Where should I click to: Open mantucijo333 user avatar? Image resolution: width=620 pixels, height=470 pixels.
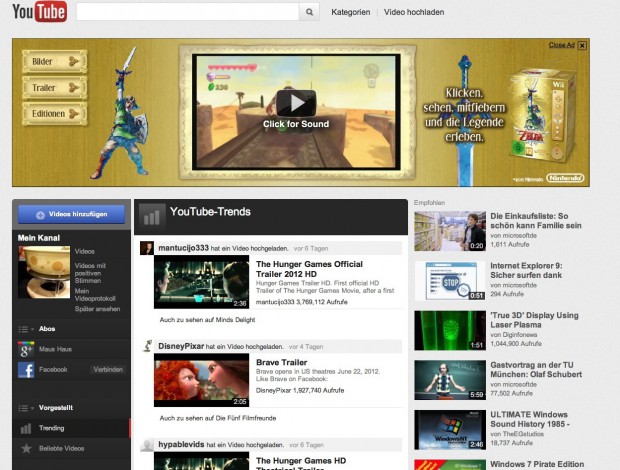(147, 248)
